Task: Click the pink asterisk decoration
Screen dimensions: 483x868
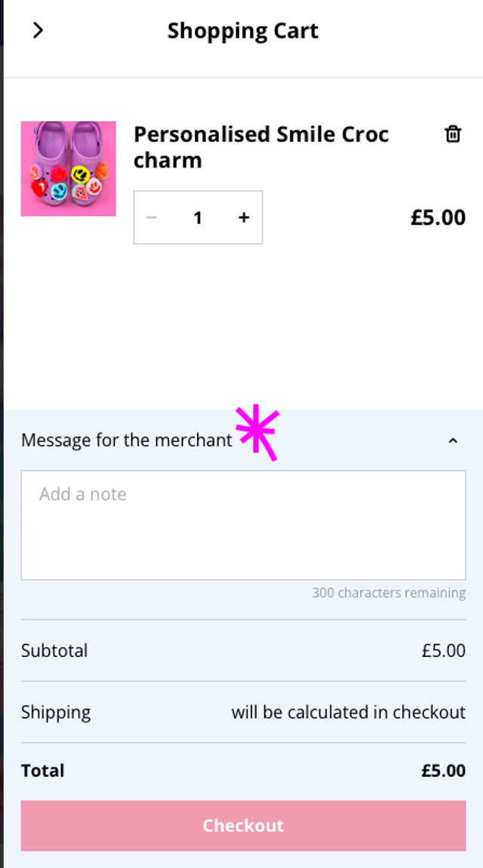Action: click(258, 432)
